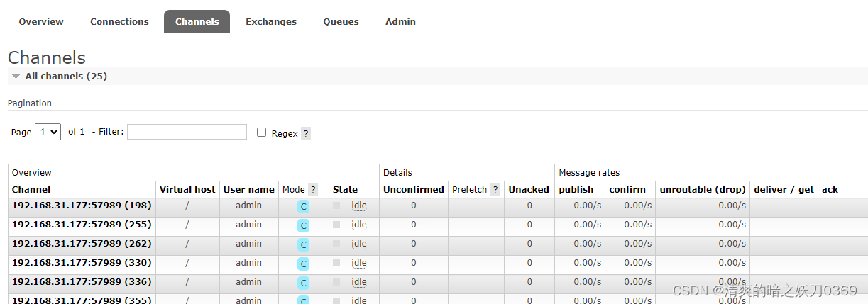Open channel 192.168.31.177:57989 (198)
The height and width of the screenshot is (304, 868).
pos(82,206)
